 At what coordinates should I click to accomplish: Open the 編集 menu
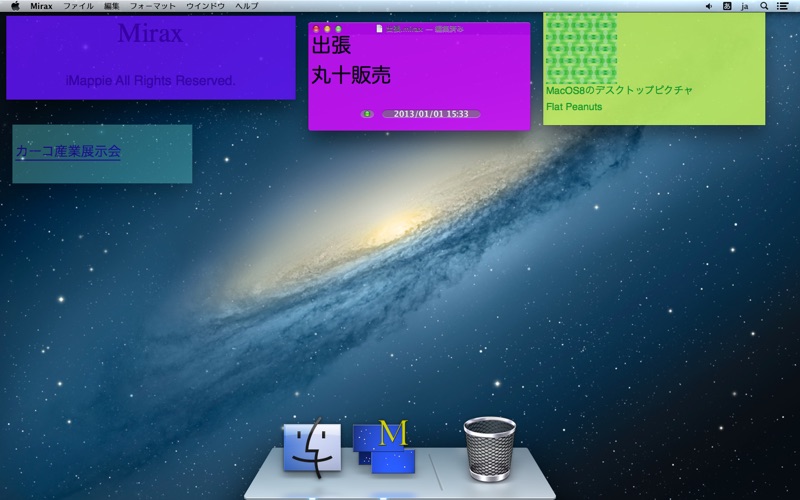pyautogui.click(x=111, y=6)
